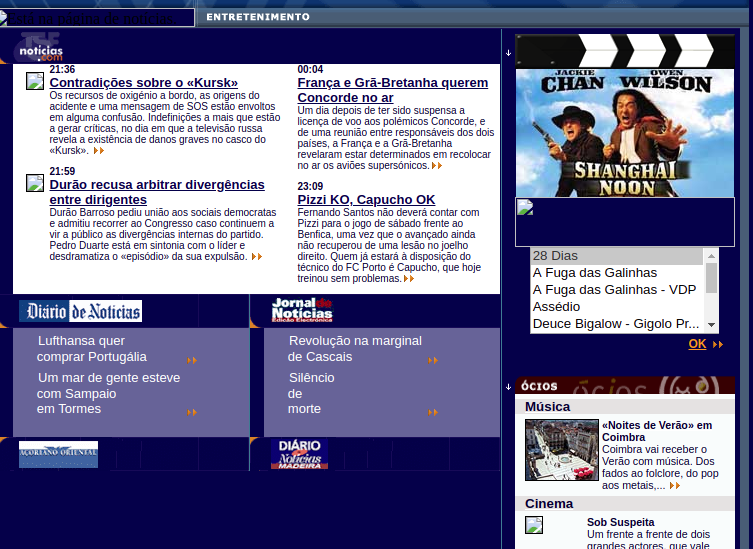This screenshot has height=549, width=753.
Task: Click the orange arrows after the Kursk summary
Action: pos(99,151)
